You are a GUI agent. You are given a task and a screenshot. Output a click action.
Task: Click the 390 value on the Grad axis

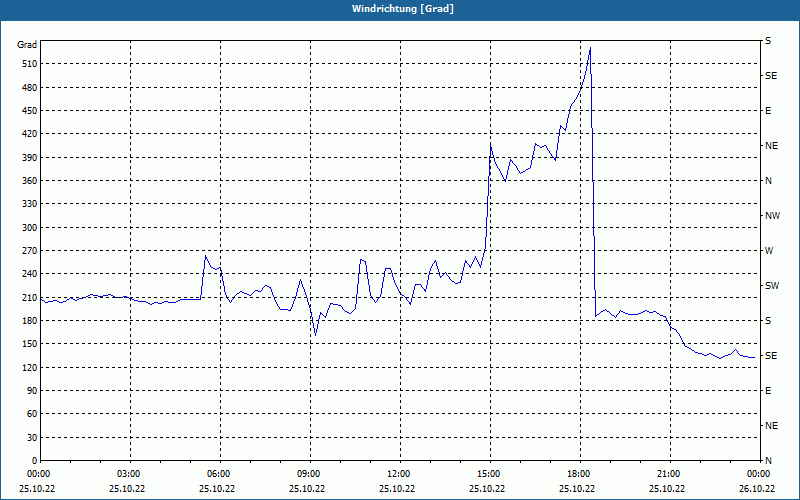click(x=29, y=158)
